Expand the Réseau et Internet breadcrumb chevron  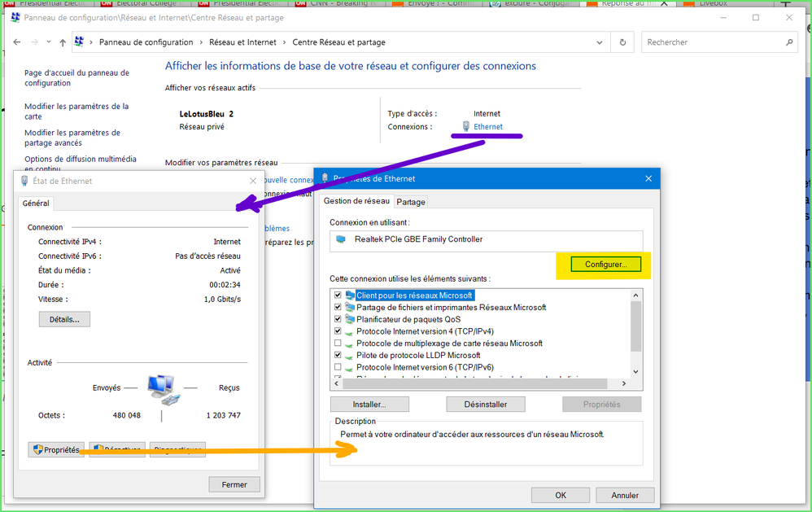[283, 42]
